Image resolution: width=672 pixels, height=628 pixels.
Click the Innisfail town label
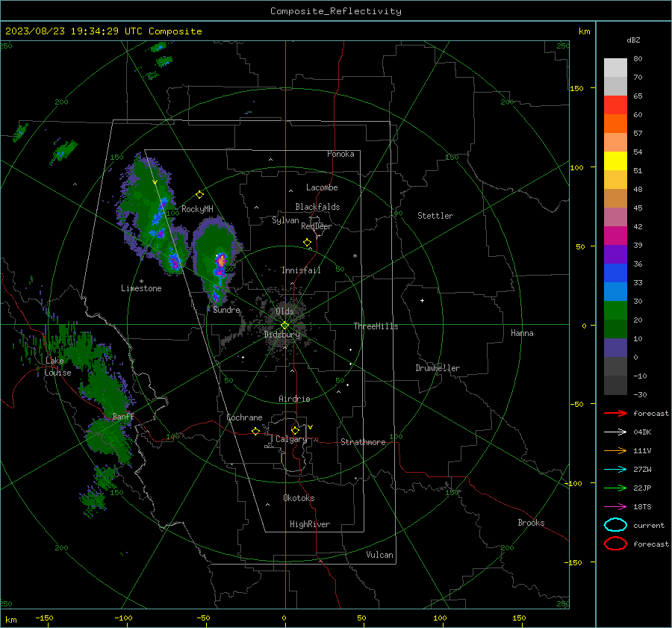pyautogui.click(x=301, y=270)
